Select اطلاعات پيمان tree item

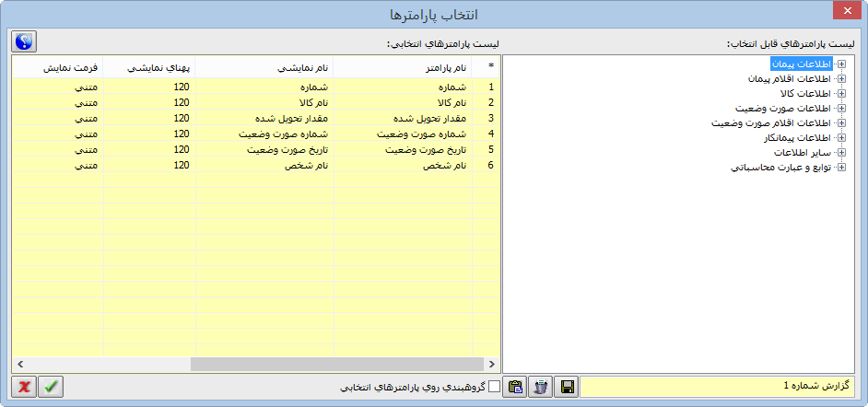tap(802, 64)
